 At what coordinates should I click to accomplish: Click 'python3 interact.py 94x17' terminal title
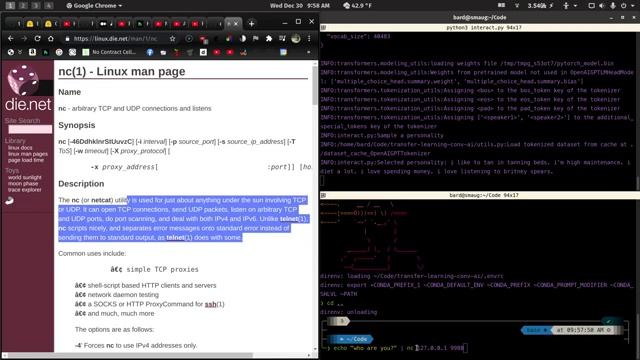(x=483, y=28)
